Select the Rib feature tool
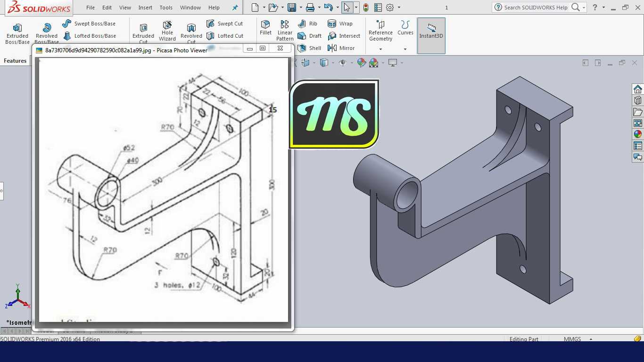The height and width of the screenshot is (362, 644). pyautogui.click(x=308, y=24)
